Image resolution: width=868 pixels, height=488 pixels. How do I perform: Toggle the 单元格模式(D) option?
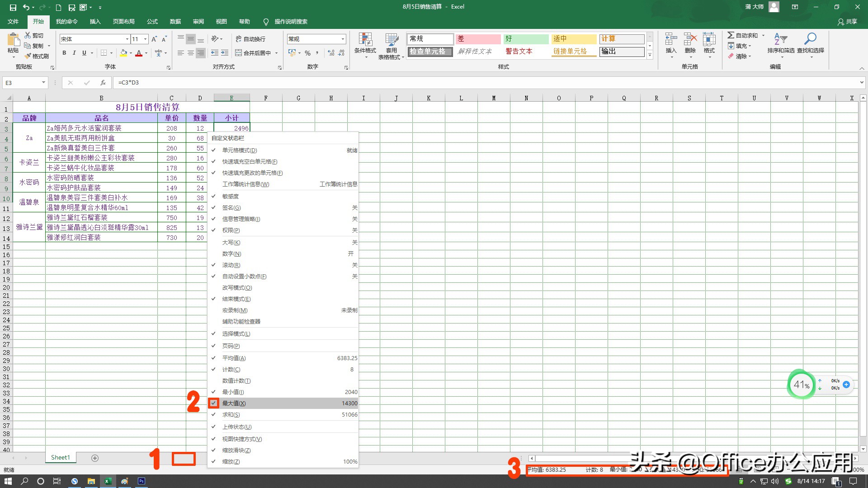click(x=283, y=150)
